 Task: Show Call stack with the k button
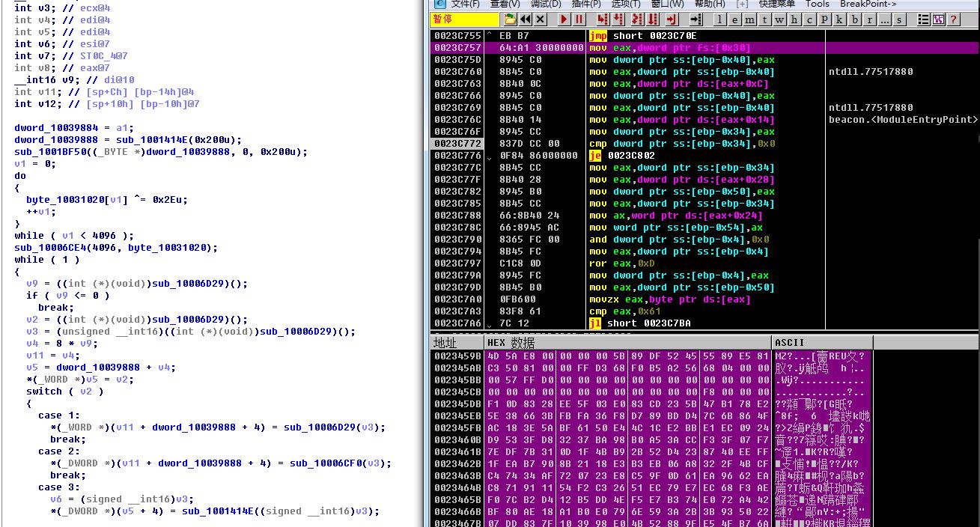coord(839,19)
